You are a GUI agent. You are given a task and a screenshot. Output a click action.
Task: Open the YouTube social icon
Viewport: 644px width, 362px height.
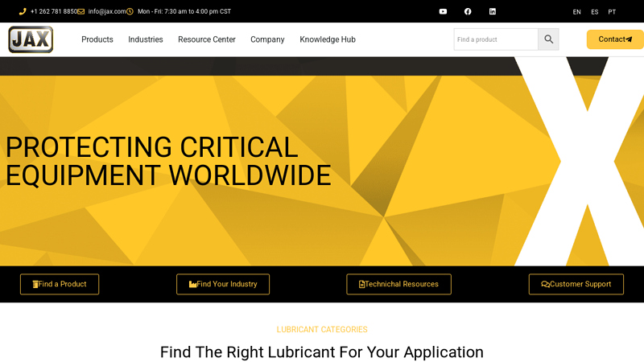click(x=443, y=11)
